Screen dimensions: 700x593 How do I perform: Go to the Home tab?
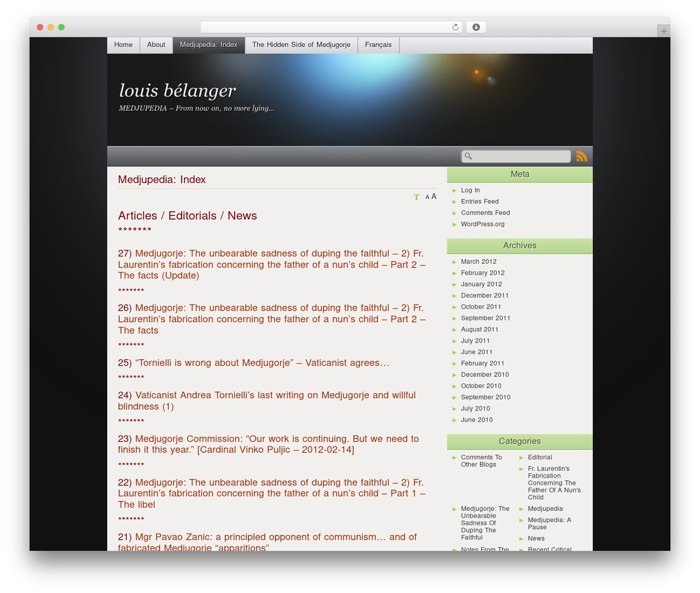click(124, 45)
